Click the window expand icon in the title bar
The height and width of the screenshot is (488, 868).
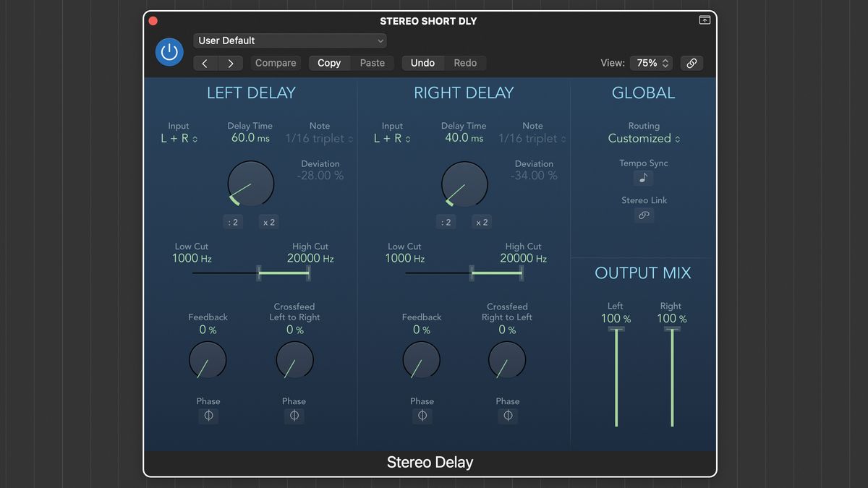click(x=704, y=20)
